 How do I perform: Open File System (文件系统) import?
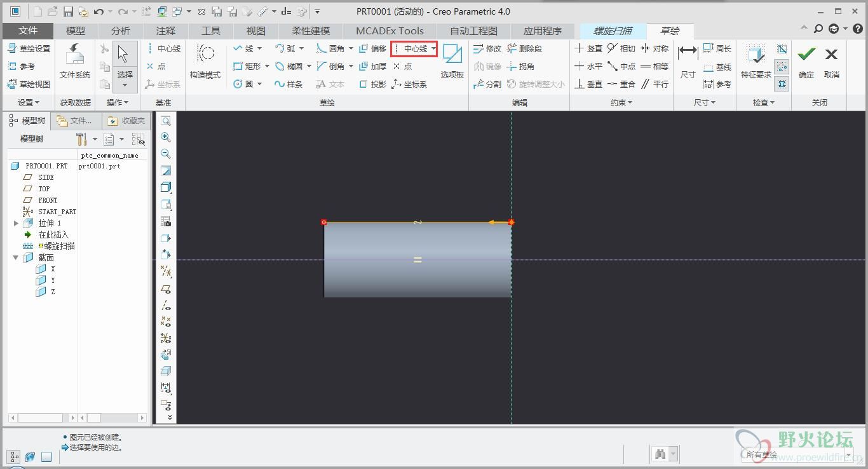[75, 62]
